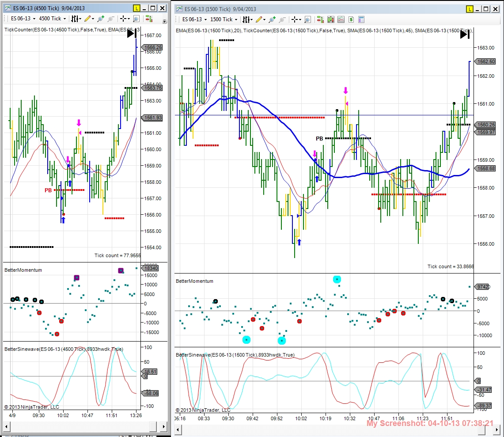Click the zoom frame magnifier on 4500 chart

(136, 19)
